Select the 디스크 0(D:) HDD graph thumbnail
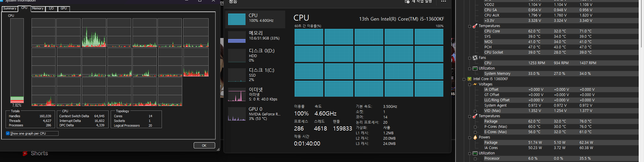 (237, 55)
